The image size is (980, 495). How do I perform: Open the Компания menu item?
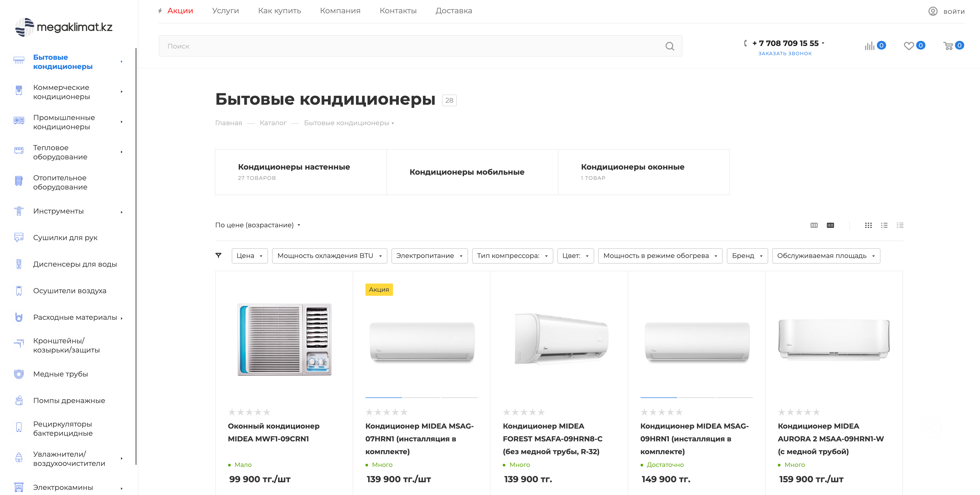[340, 11]
